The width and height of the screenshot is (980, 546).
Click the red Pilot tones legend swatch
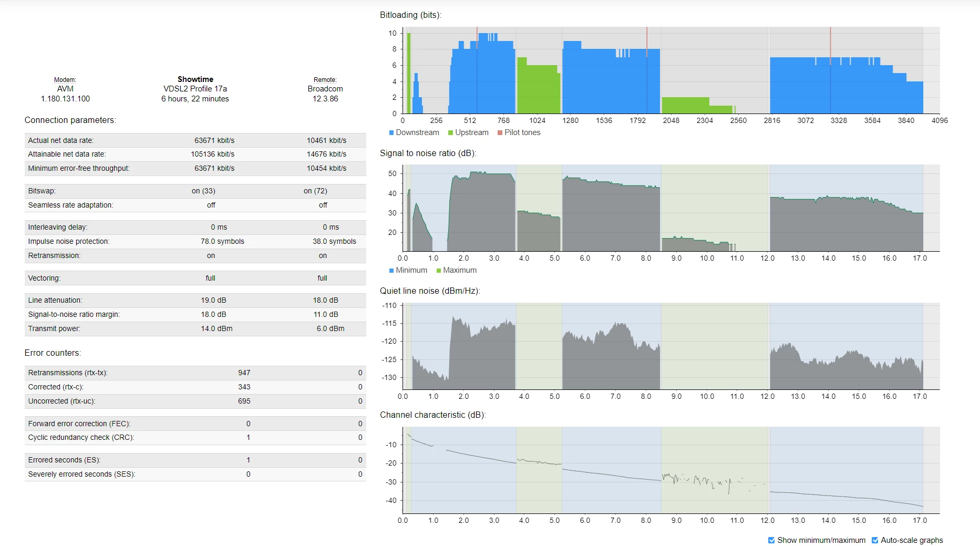500,133
